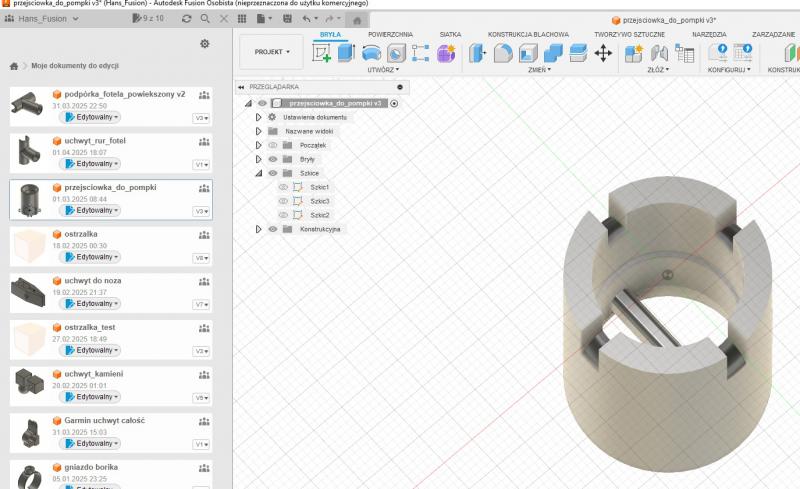Click Edytowalny button under uchwyt_rur_fotel
The height and width of the screenshot is (489, 800).
pos(91,163)
